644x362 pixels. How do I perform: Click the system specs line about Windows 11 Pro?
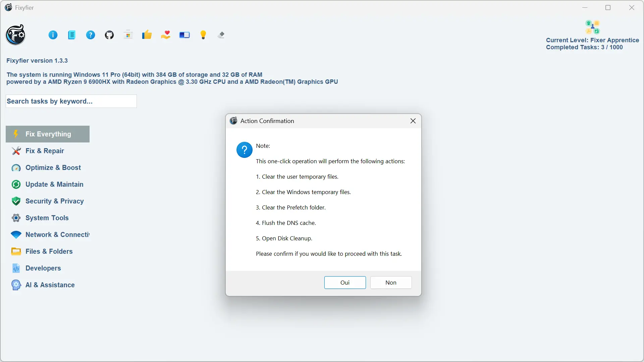click(x=135, y=75)
